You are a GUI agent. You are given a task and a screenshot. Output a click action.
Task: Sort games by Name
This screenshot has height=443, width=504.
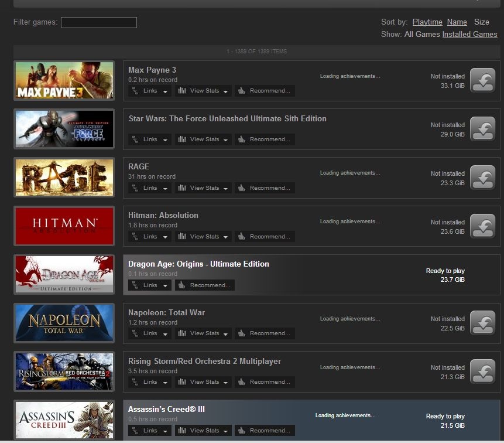click(x=457, y=22)
